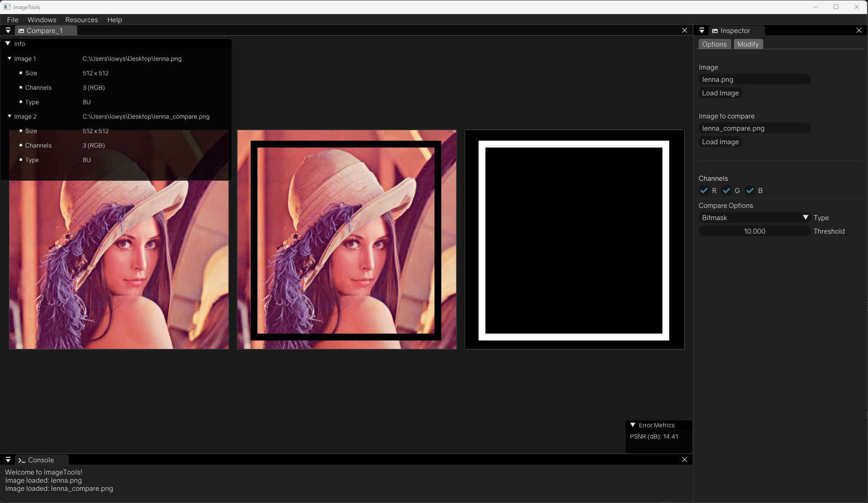Screen dimensions: 868x503
Task: Click the Compare Options label
Action: (x=726, y=206)
